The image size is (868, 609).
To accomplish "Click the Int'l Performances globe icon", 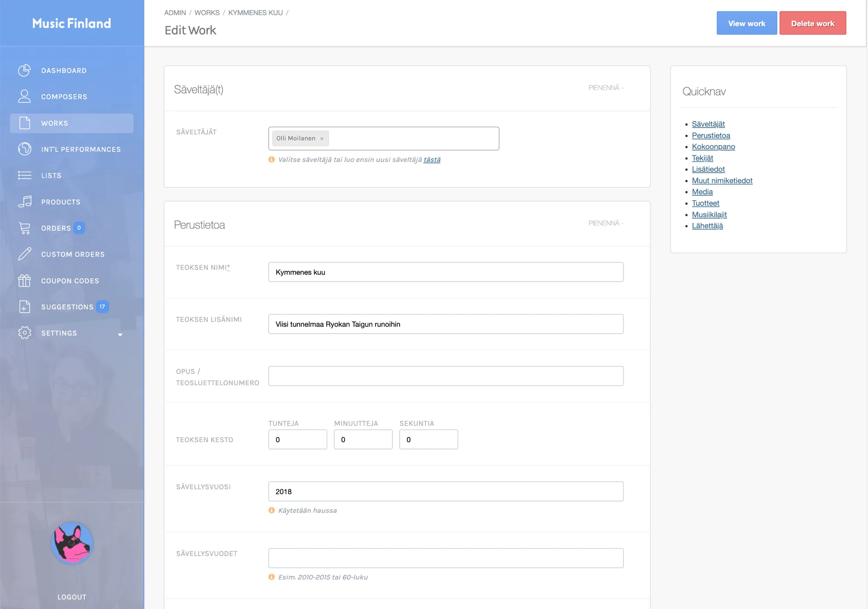I will (x=25, y=149).
